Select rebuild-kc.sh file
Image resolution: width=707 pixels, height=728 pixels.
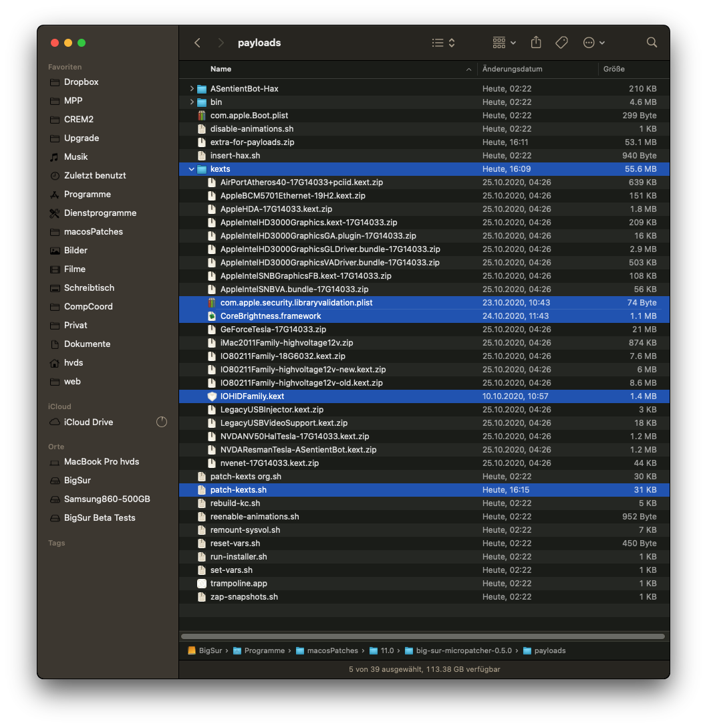tap(424, 503)
